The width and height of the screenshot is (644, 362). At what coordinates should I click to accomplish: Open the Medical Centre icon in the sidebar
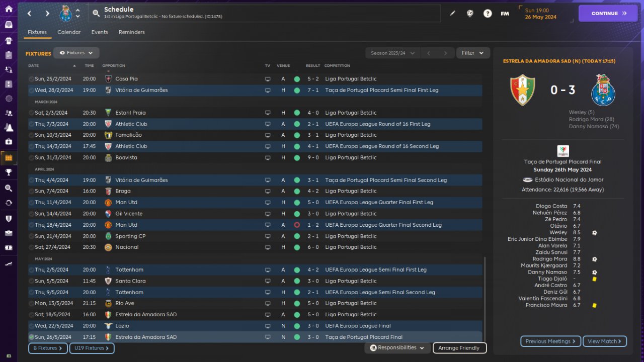point(9,142)
